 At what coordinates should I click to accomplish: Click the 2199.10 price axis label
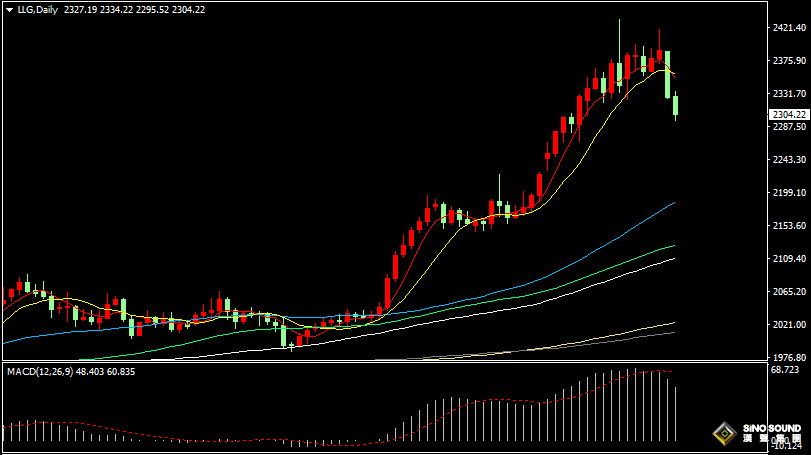coord(789,193)
